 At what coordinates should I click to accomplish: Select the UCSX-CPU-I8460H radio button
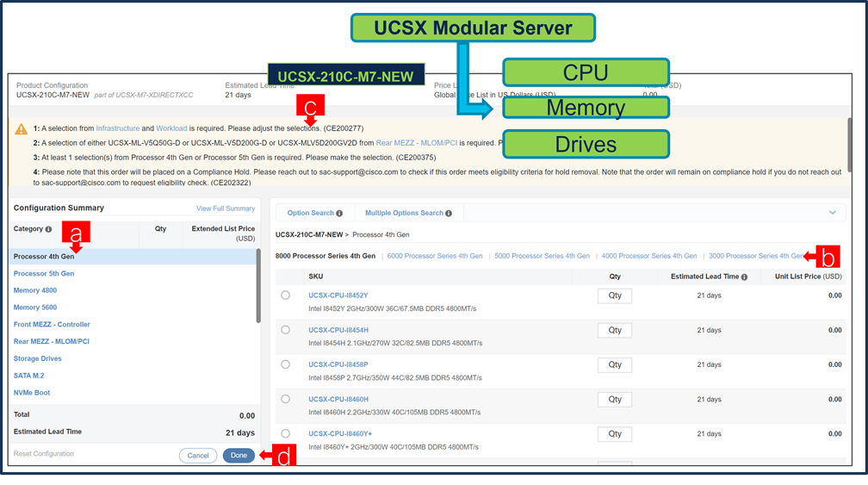point(285,399)
